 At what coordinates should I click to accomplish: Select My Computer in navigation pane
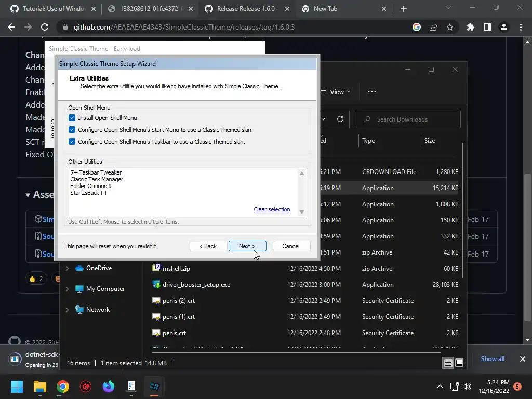point(105,289)
